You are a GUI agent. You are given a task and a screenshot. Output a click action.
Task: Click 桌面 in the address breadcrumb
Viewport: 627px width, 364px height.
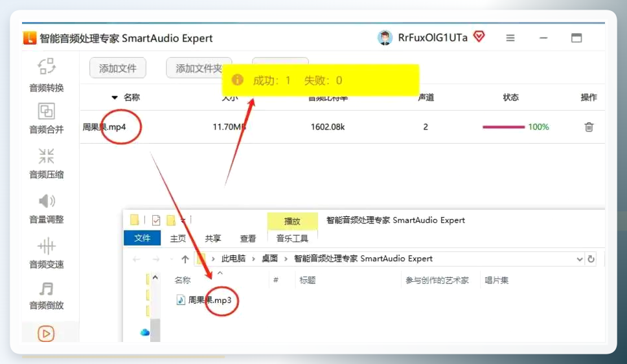269,259
